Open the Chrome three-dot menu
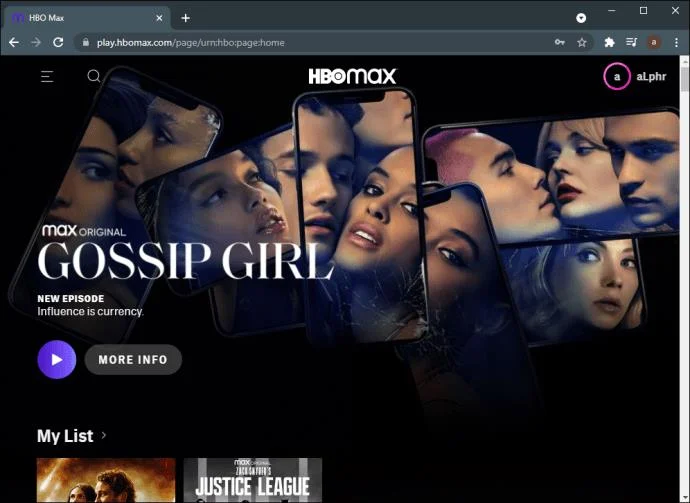The height and width of the screenshot is (503, 690). [676, 42]
